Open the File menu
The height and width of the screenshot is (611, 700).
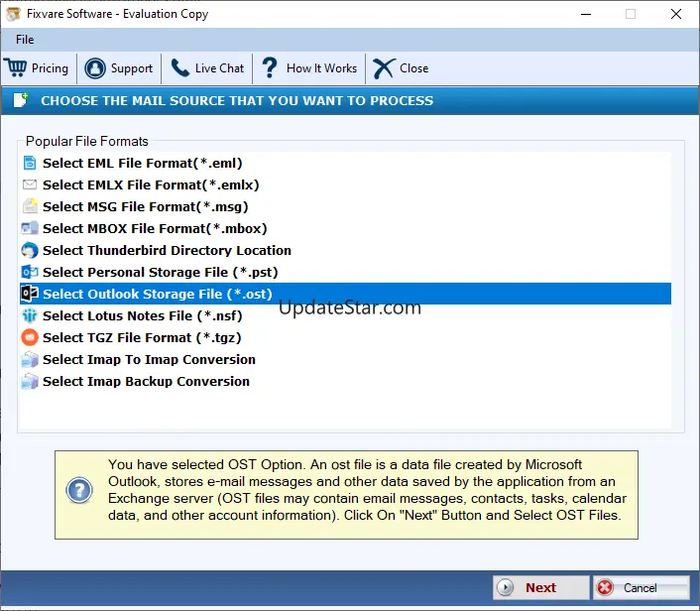point(25,40)
